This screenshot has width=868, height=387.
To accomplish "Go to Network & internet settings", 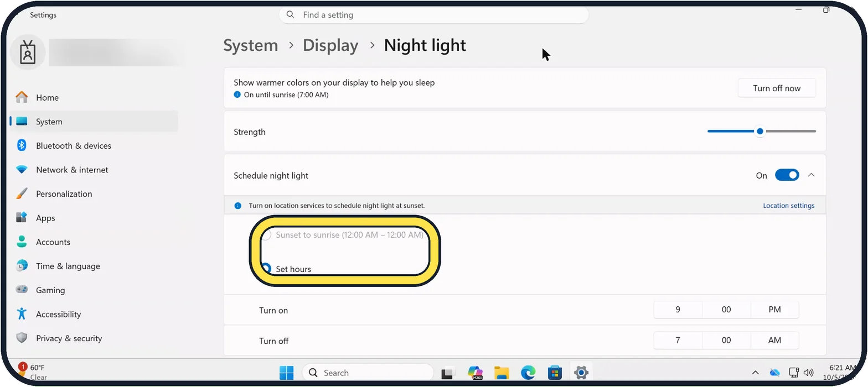I will pyautogui.click(x=94, y=170).
